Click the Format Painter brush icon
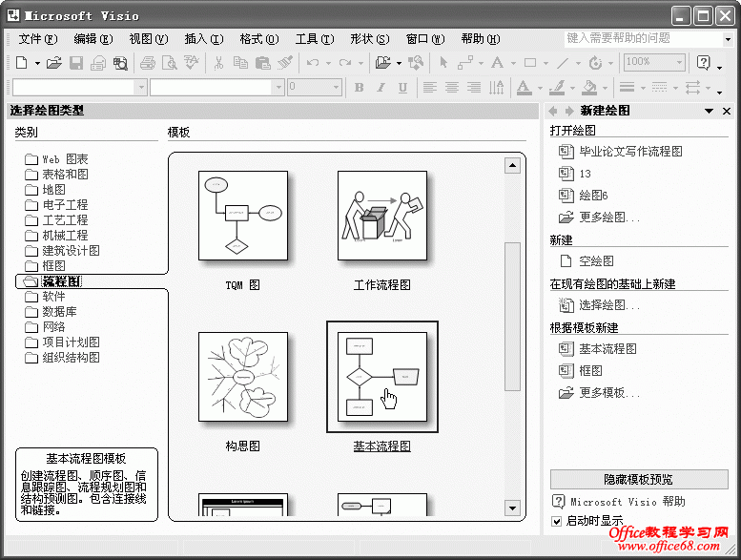741x560 pixels. [284, 63]
